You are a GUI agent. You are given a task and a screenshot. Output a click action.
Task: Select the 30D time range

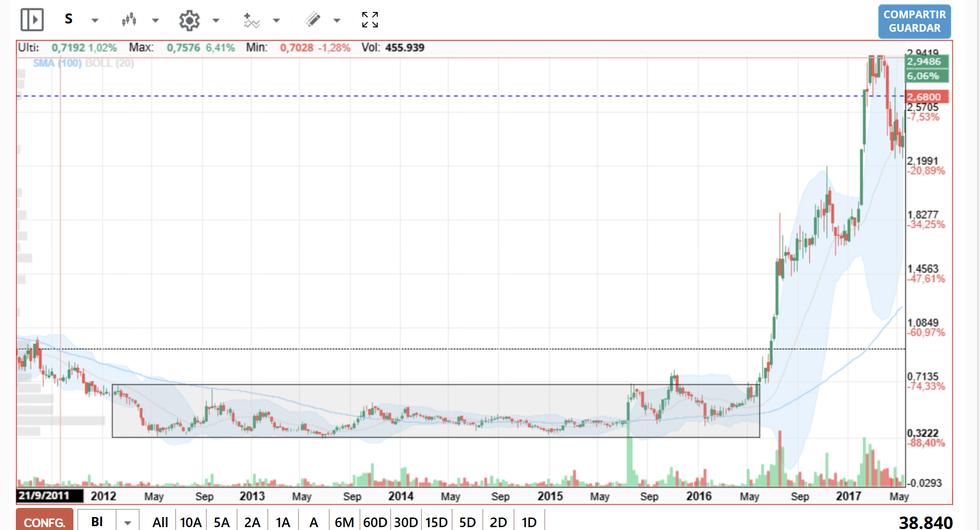(x=406, y=522)
